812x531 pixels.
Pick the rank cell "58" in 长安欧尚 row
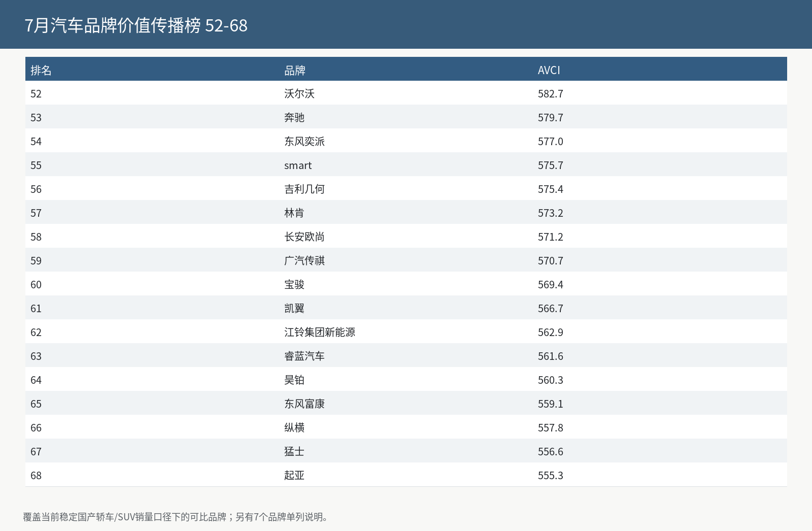[36, 237]
